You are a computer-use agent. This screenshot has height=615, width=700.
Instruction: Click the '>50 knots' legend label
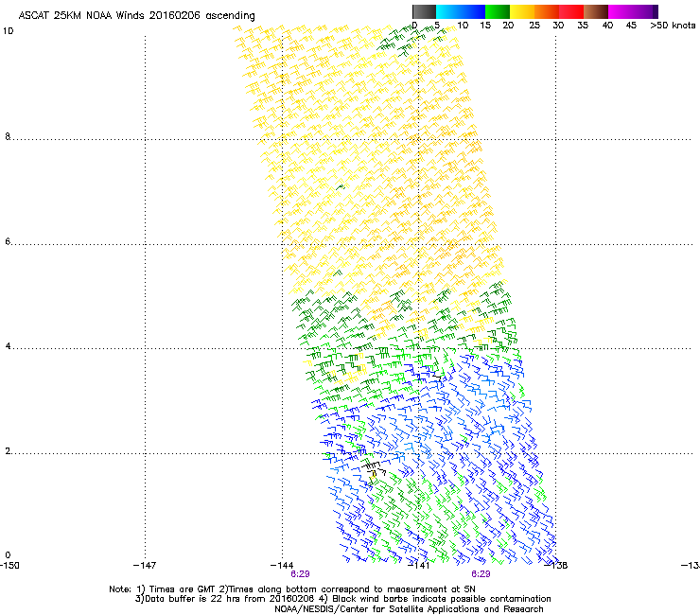(673, 26)
